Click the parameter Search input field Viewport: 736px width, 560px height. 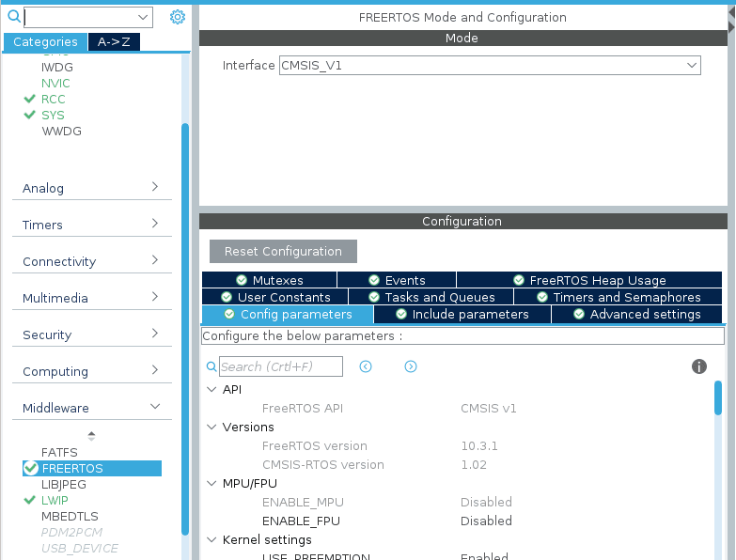(x=281, y=366)
